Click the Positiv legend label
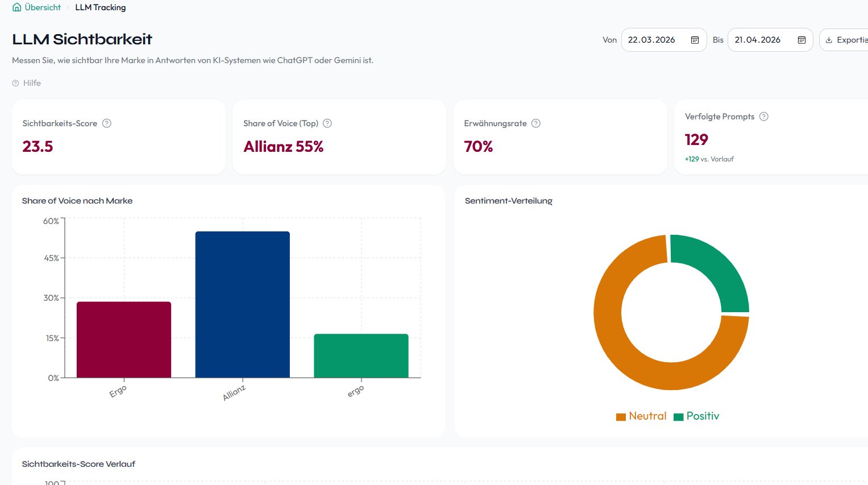This screenshot has height=485, width=868. pos(703,416)
